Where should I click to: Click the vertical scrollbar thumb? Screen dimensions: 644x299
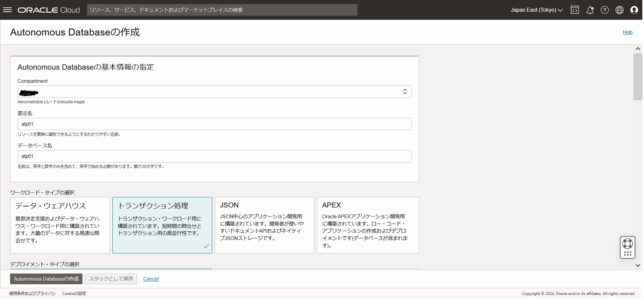pyautogui.click(x=638, y=77)
